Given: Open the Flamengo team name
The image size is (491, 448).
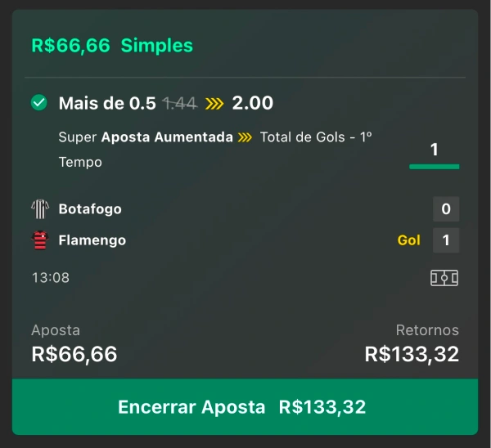Looking at the screenshot, I should (92, 240).
